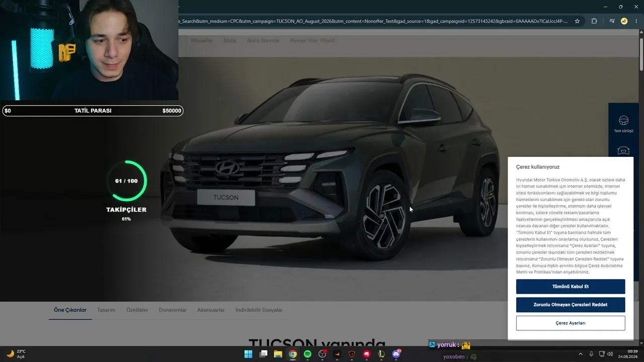Open the Windows Start menu
This screenshot has width=644, height=362.
pos(248,354)
